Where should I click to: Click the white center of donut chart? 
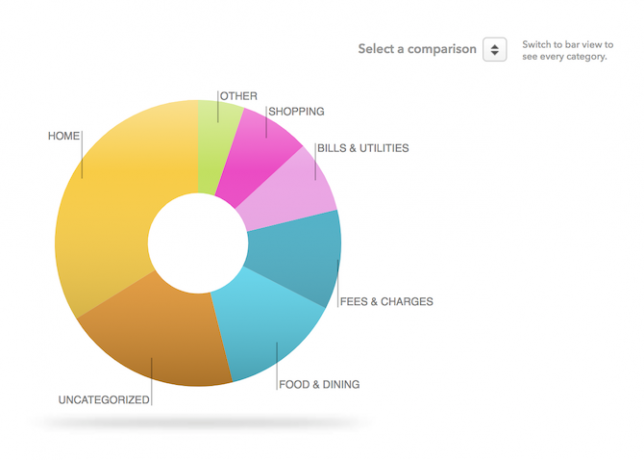coord(198,243)
